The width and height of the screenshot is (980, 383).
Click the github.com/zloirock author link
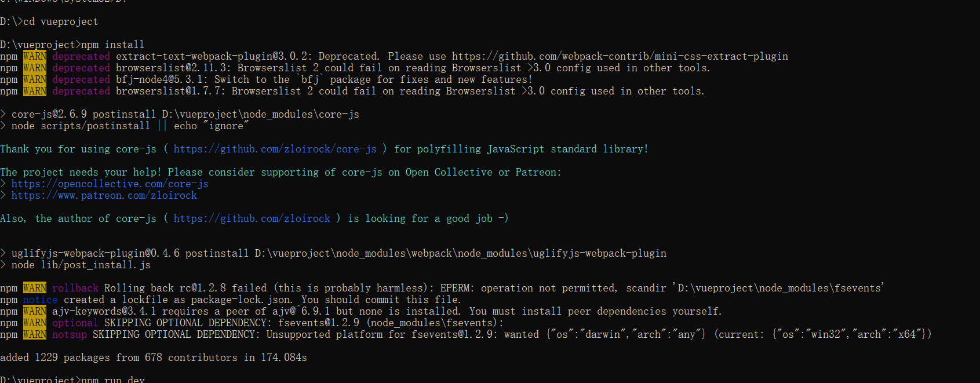point(252,218)
